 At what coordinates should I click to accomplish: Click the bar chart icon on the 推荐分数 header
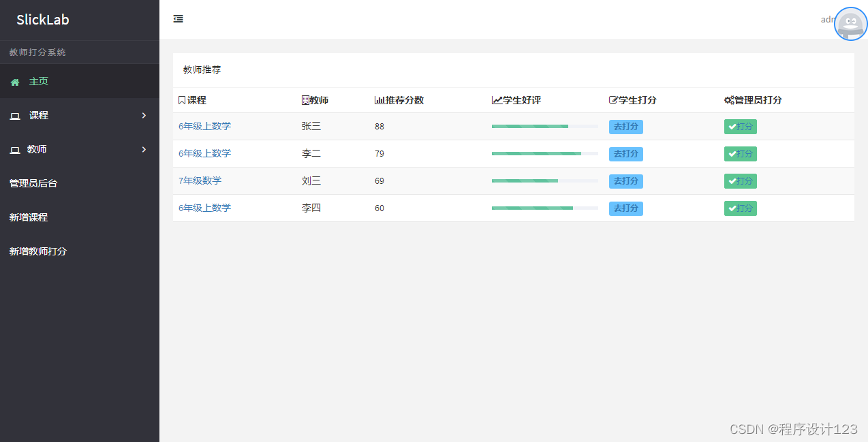pos(379,99)
